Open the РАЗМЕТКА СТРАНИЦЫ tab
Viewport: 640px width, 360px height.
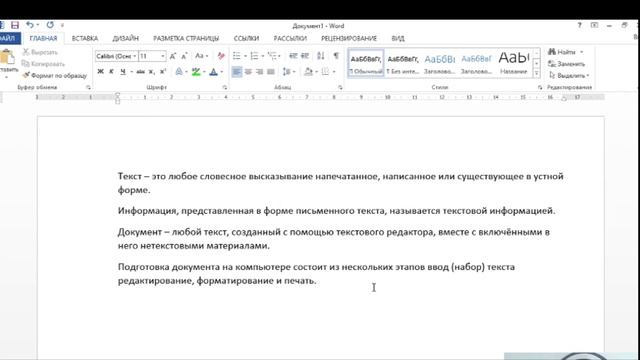(186, 38)
